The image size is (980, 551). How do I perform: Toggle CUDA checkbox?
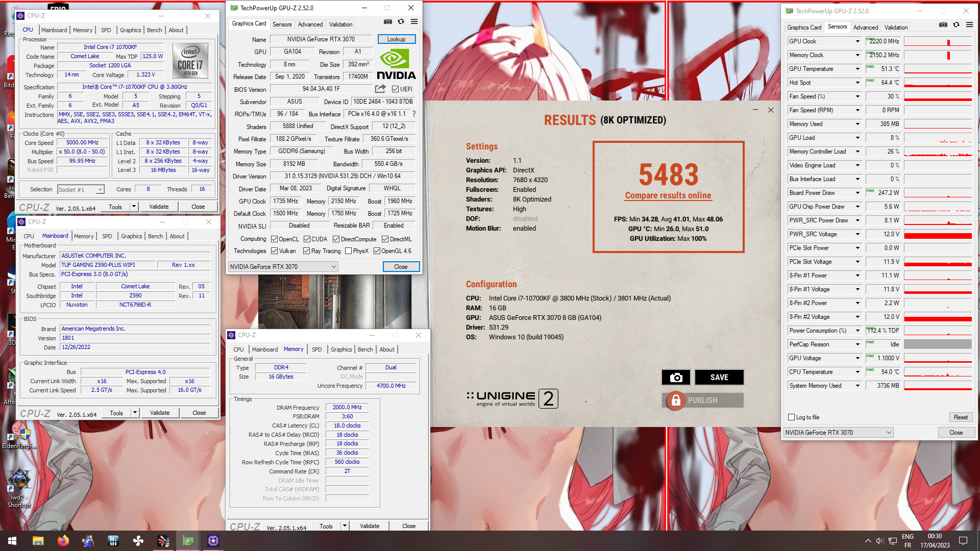click(x=307, y=239)
